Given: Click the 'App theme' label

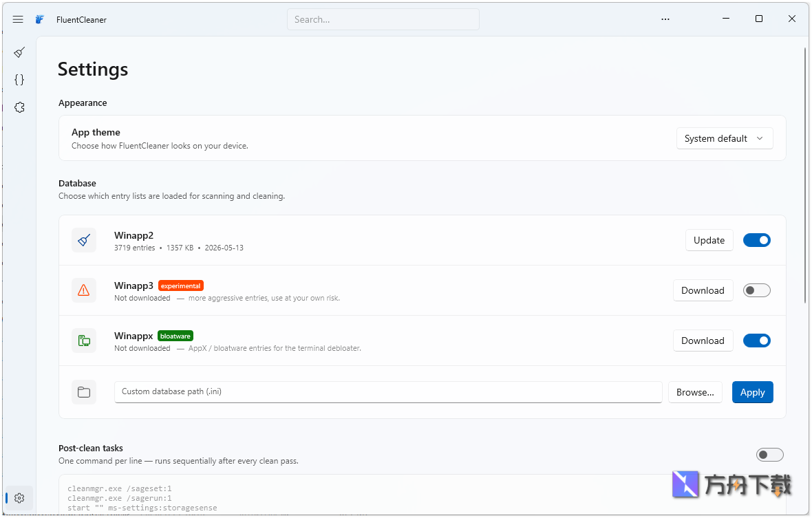Looking at the screenshot, I should [x=96, y=132].
